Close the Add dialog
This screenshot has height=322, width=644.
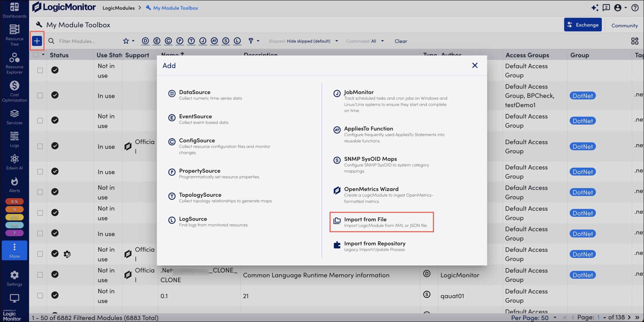pos(475,65)
